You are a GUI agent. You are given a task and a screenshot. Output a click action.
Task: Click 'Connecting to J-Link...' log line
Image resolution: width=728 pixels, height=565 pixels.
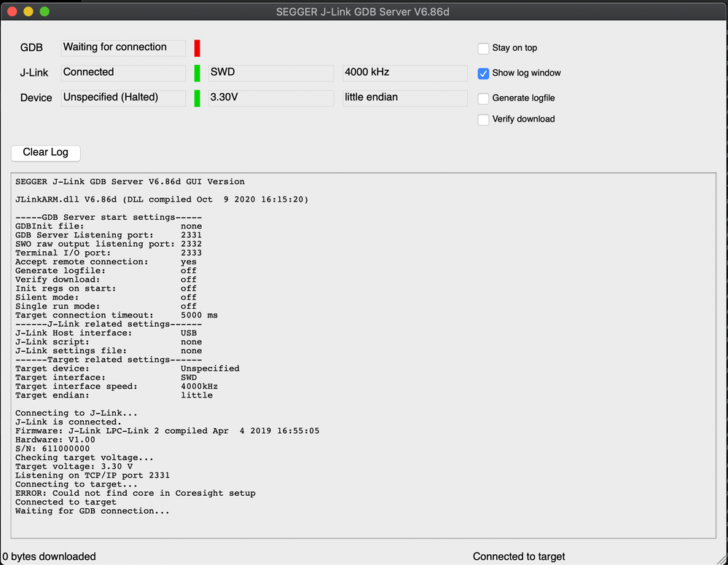point(76,413)
